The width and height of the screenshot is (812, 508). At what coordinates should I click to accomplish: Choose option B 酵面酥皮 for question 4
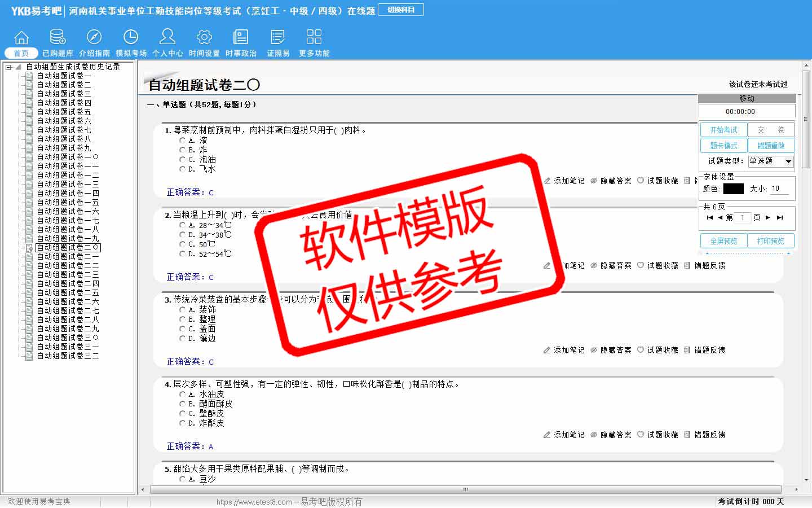[182, 404]
